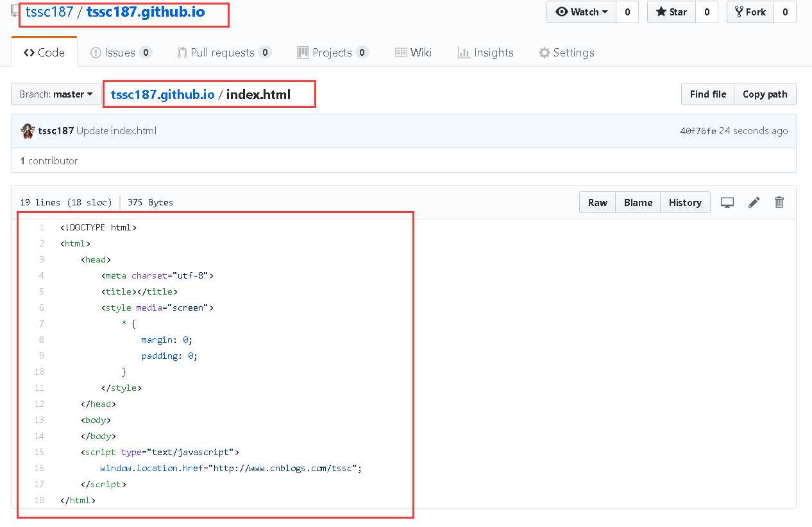Click the style media="screen" code line
The height and width of the screenshot is (527, 812).
[x=157, y=307]
